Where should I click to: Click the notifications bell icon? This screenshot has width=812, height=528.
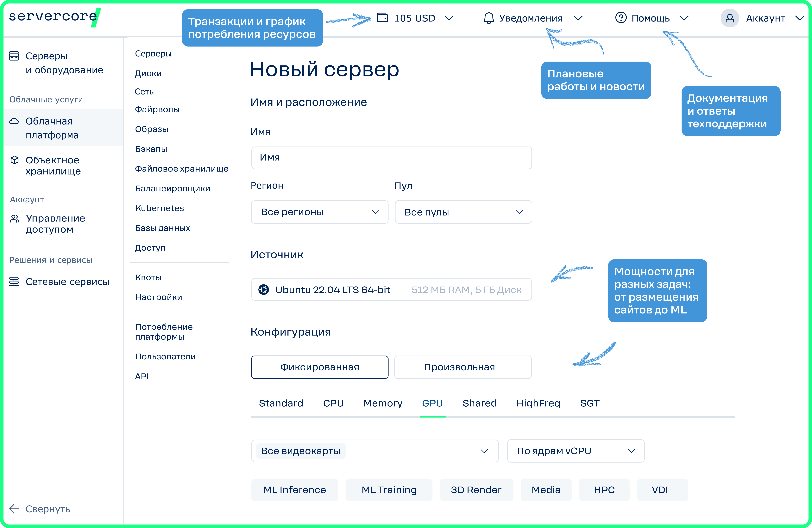pos(489,18)
